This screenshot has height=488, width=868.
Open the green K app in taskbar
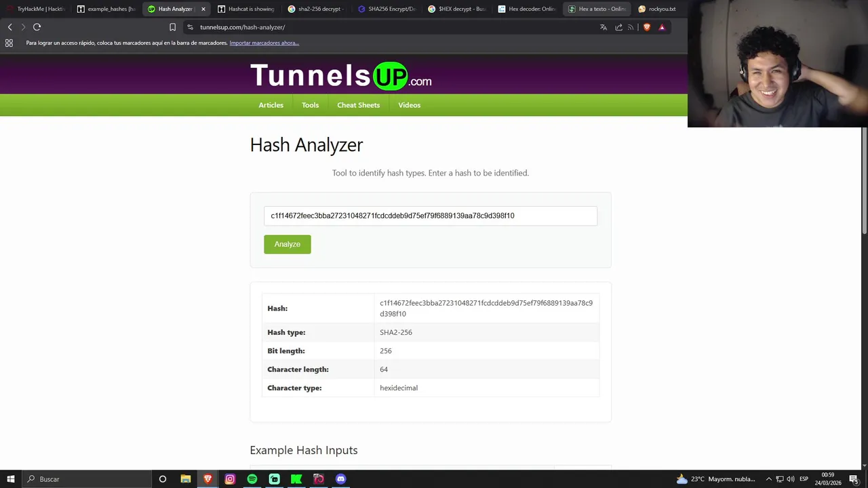tap(296, 479)
